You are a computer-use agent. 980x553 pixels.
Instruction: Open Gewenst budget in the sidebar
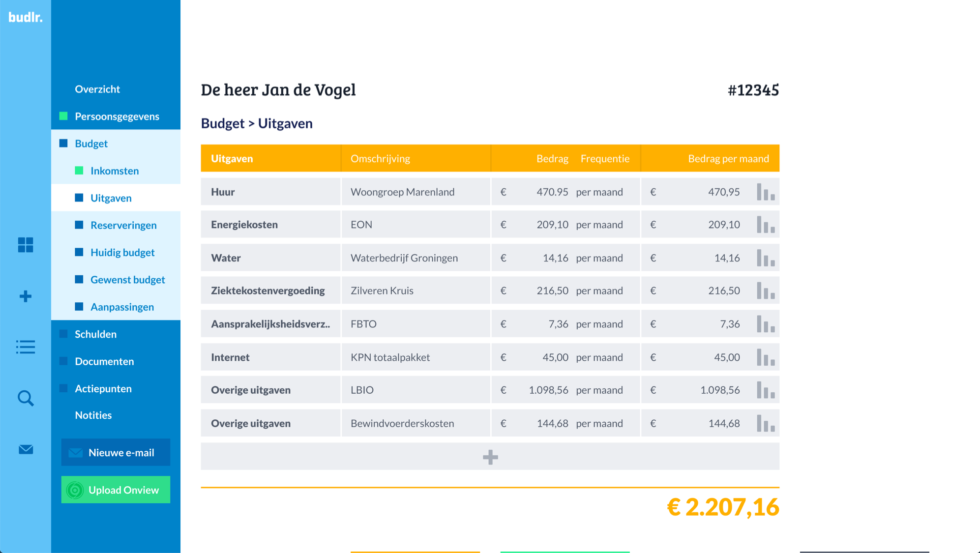[x=127, y=280]
